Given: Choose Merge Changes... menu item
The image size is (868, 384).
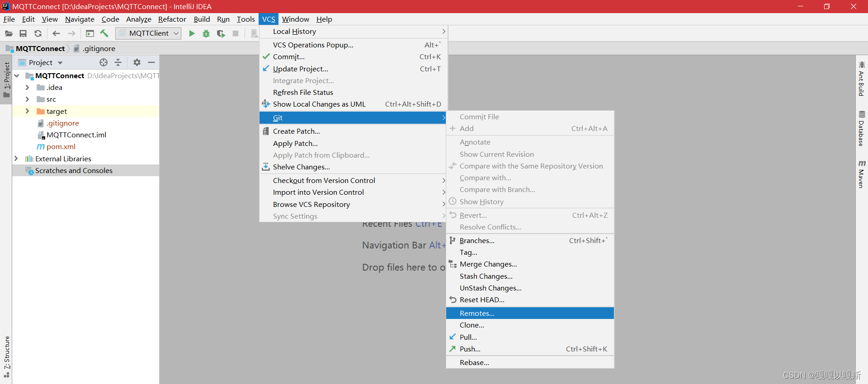Looking at the screenshot, I should click(x=530, y=264).
